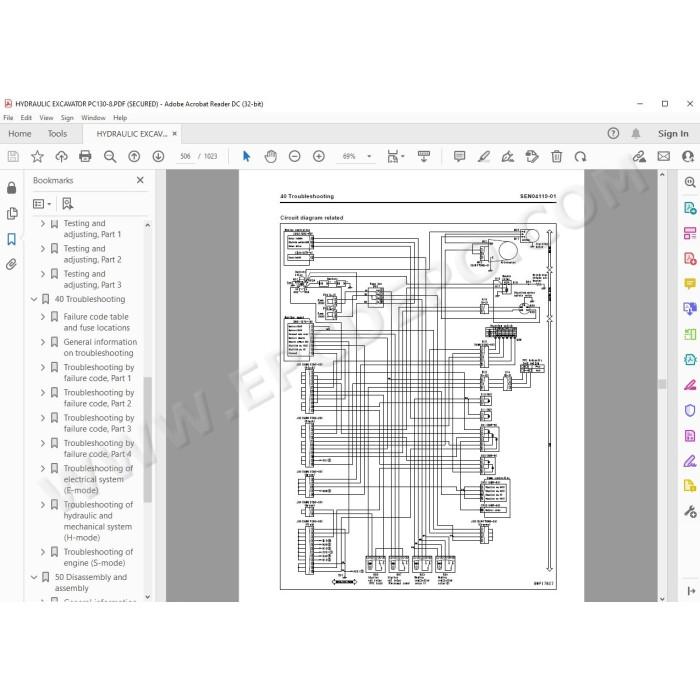Click the document vertical scrollbar thumb
Viewport: 700px width, 700px height.
pos(662,383)
